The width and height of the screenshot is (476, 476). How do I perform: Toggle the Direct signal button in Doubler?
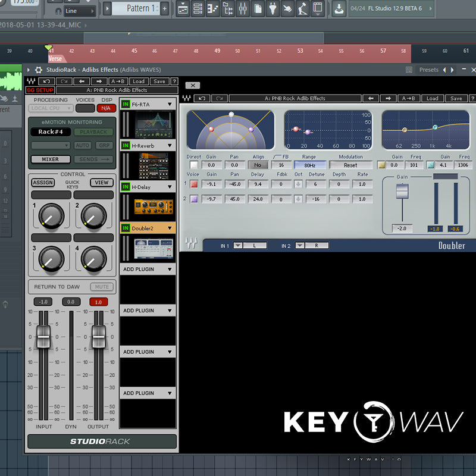[194, 165]
